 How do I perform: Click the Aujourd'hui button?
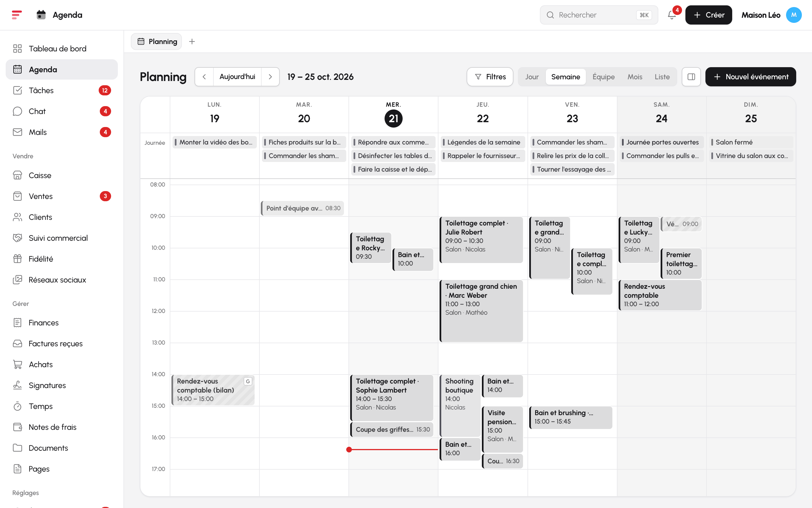(x=237, y=76)
